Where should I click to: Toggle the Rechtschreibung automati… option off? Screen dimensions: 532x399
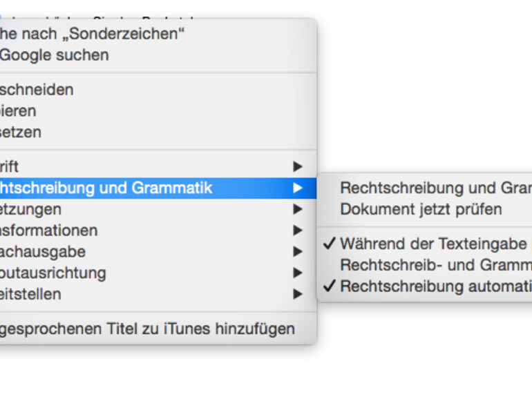point(435,286)
